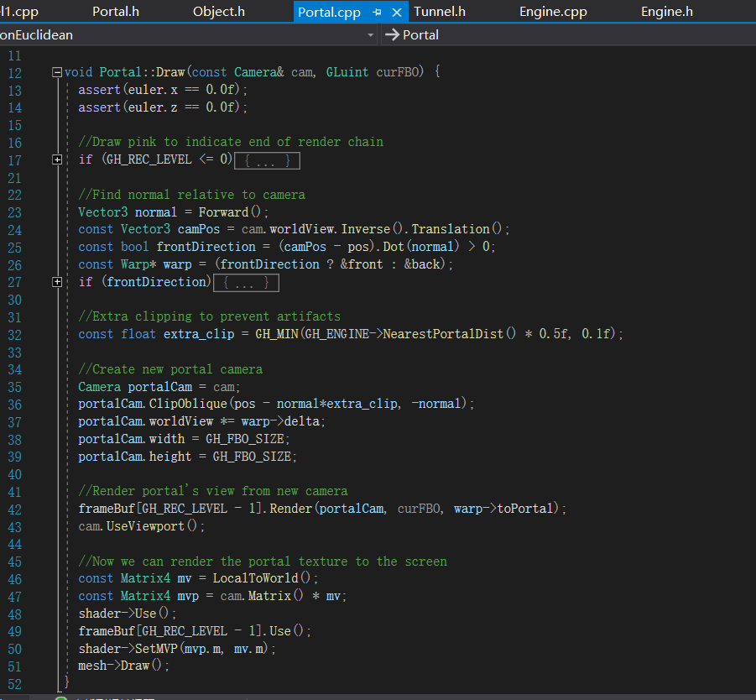Open the Engine.cpp tab
The image size is (756, 700).
(553, 12)
